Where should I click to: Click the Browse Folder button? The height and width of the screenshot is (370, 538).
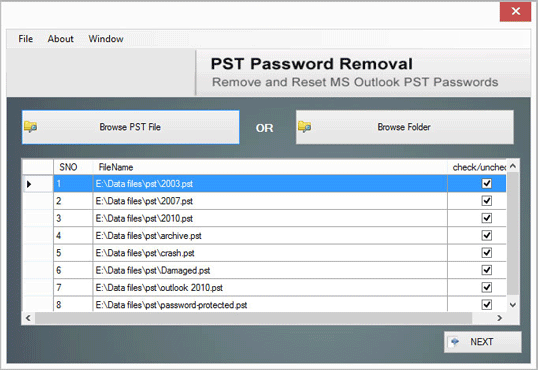coord(405,127)
